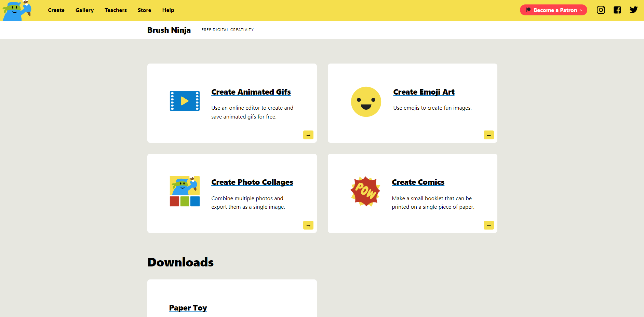Click the Become a Patron button
The height and width of the screenshot is (317, 644).
point(553,10)
